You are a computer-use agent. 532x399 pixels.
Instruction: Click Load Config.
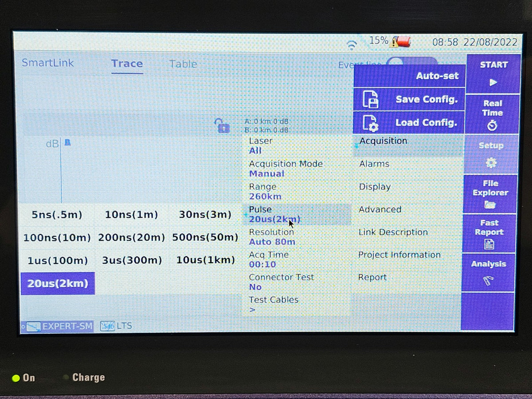point(408,122)
